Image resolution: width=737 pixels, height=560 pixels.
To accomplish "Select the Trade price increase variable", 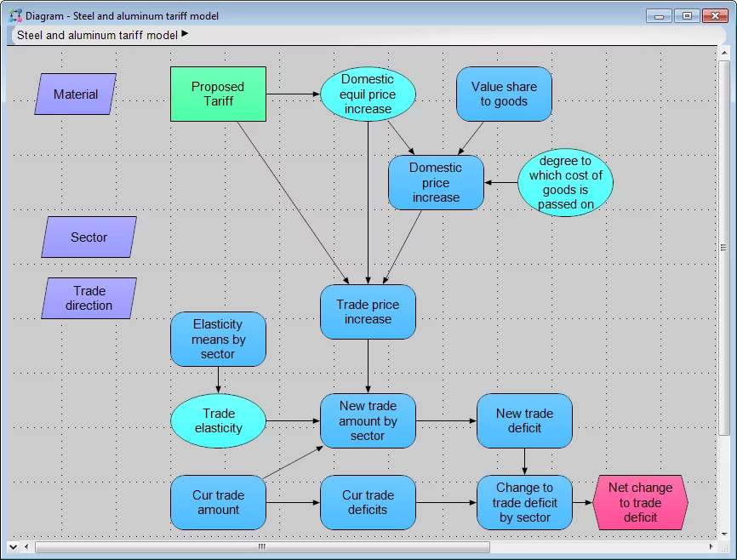I will pyautogui.click(x=368, y=312).
